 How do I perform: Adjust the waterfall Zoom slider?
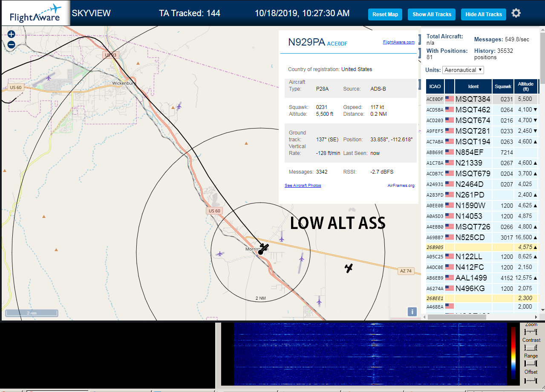531,332
